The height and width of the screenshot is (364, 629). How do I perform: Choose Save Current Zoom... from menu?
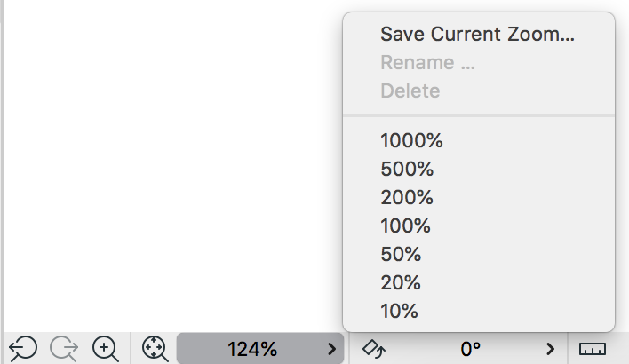(x=478, y=35)
